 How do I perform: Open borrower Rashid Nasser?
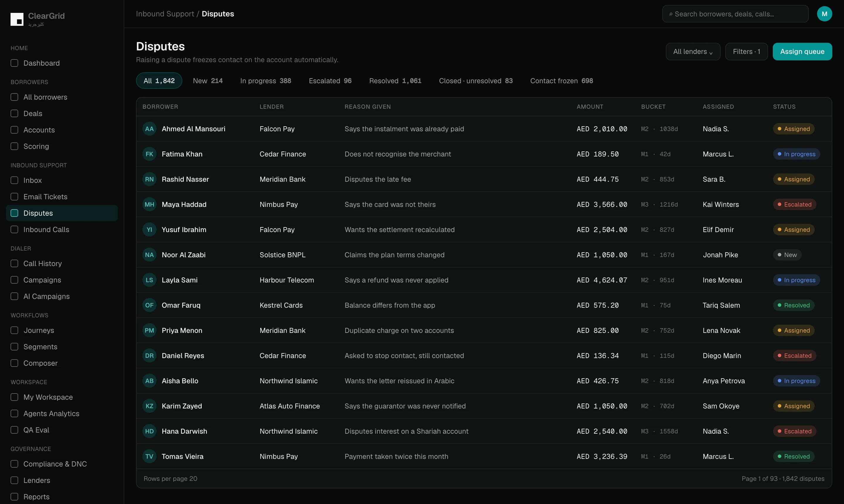[185, 179]
